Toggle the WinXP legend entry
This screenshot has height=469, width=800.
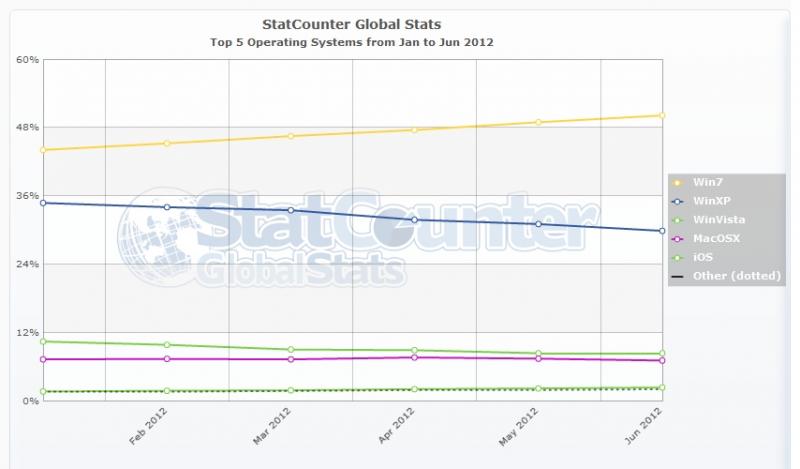(711, 201)
